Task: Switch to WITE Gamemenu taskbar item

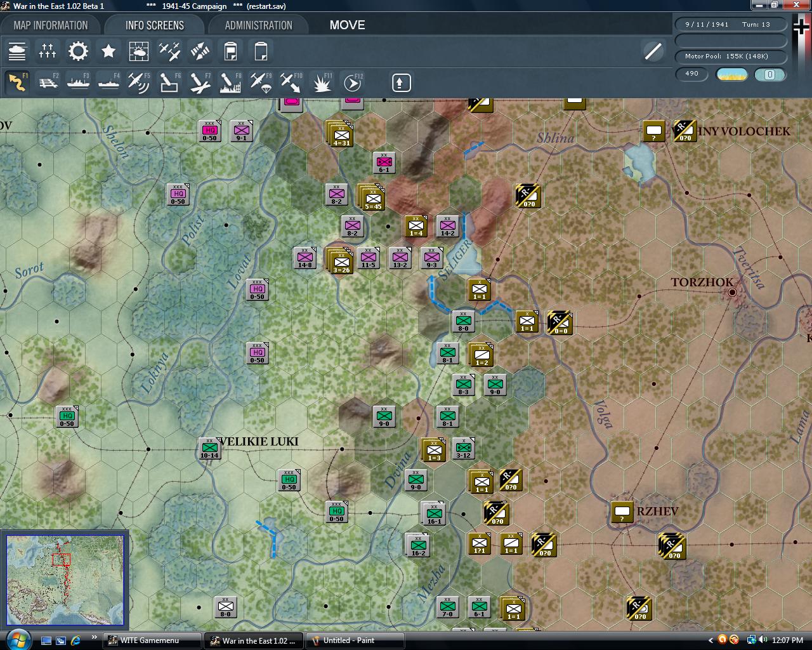Action: pos(152,640)
